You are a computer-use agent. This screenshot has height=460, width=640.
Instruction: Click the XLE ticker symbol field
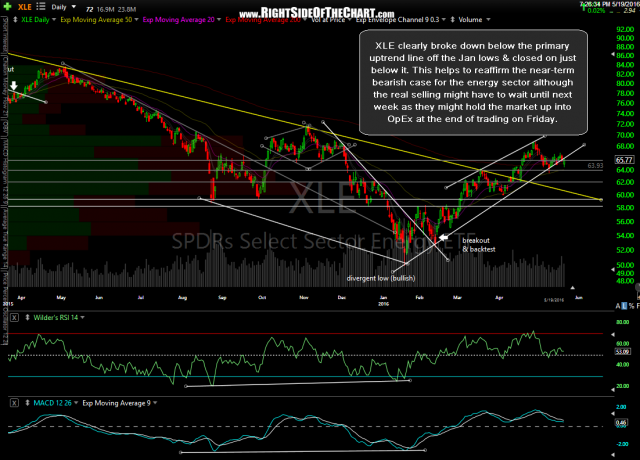click(25, 7)
